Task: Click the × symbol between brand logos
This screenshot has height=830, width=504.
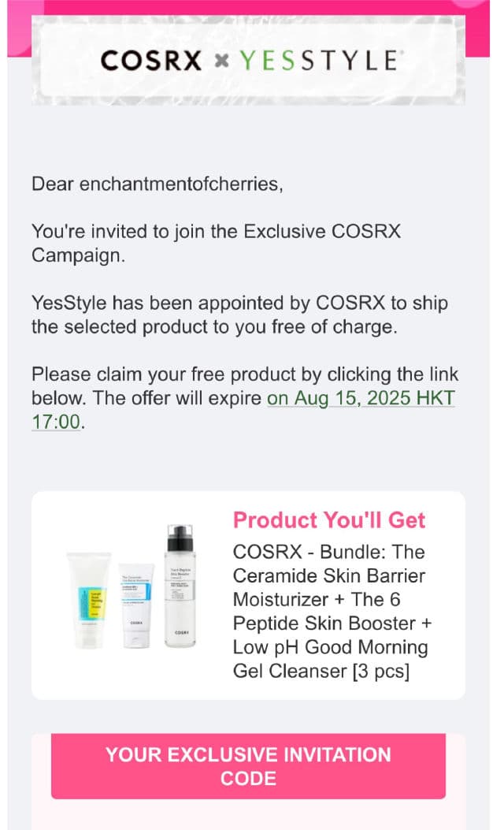Action: point(223,61)
